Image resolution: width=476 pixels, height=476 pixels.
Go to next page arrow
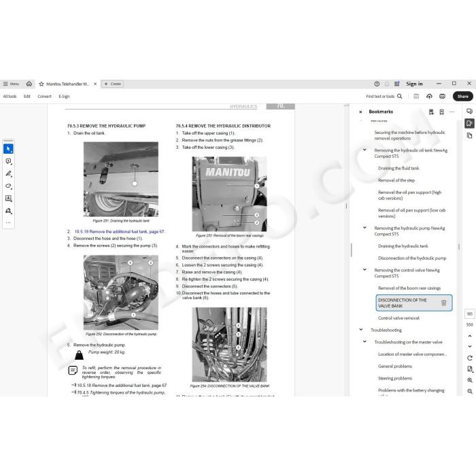(x=470, y=346)
